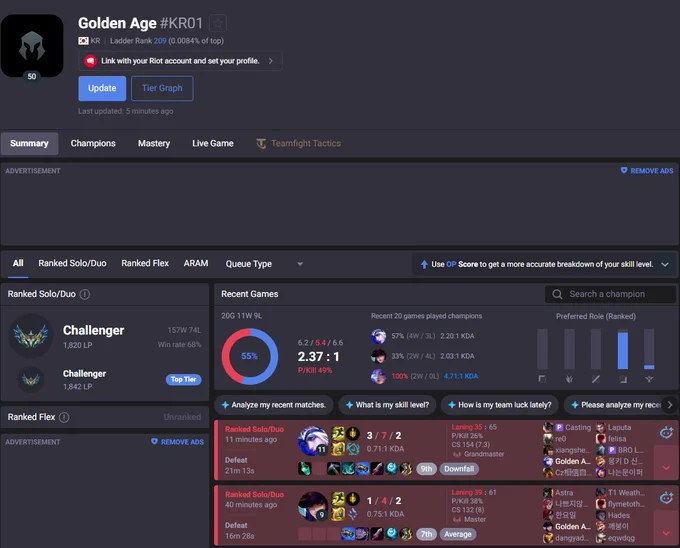Click the Downfall badge
Viewport: 680px width, 548px height.
pyautogui.click(x=459, y=469)
